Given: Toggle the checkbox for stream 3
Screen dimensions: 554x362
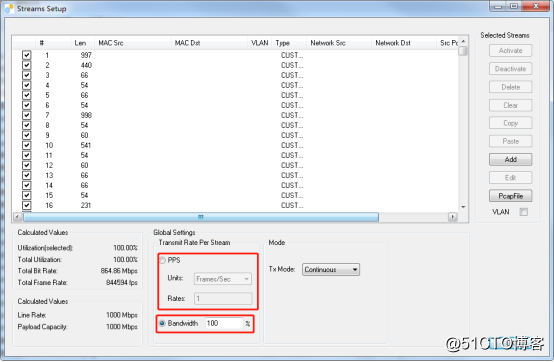Looking at the screenshot, I should point(26,75).
